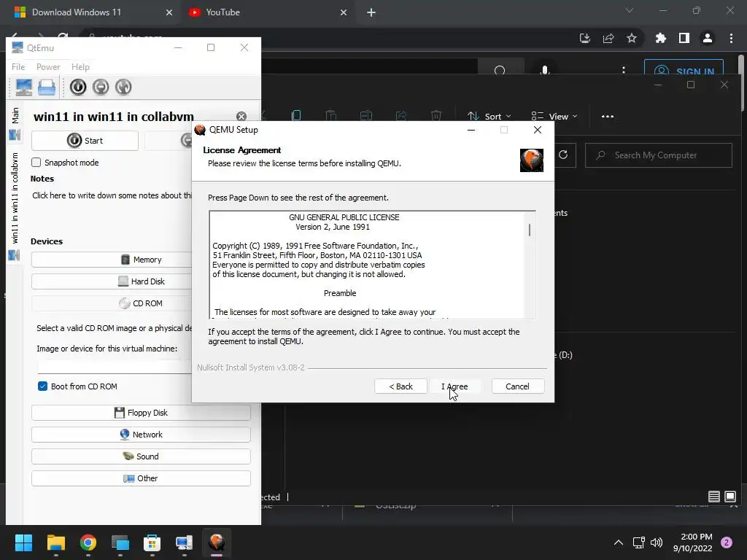Image resolution: width=747 pixels, height=560 pixels.
Task: Click I Agree in QEMU Setup
Action: pos(454,386)
